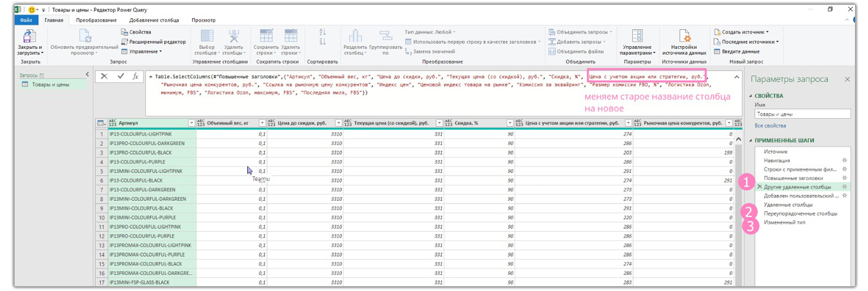The image size is (868, 291).
Task: Click data type icon of Артикул column
Action: pyautogui.click(x=113, y=123)
